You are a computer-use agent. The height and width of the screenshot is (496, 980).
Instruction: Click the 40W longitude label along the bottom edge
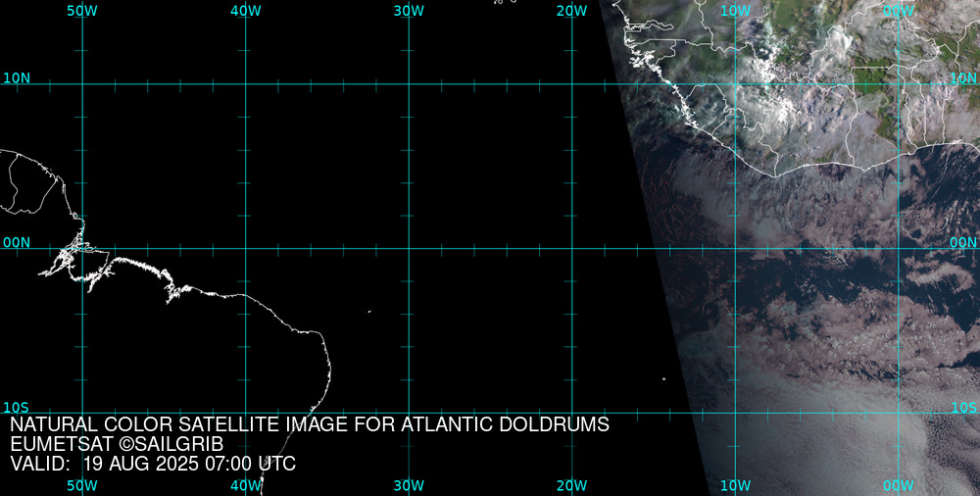click(x=246, y=486)
